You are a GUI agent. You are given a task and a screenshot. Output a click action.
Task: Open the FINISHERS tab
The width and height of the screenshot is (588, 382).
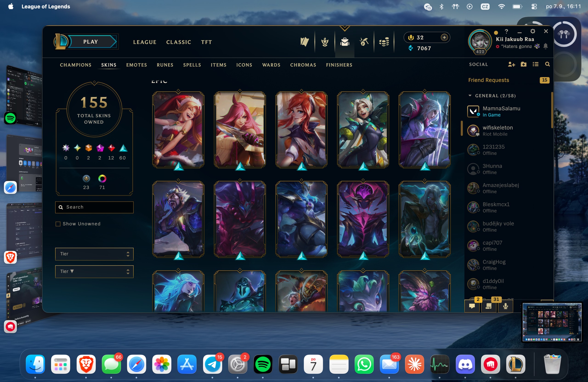pos(339,65)
